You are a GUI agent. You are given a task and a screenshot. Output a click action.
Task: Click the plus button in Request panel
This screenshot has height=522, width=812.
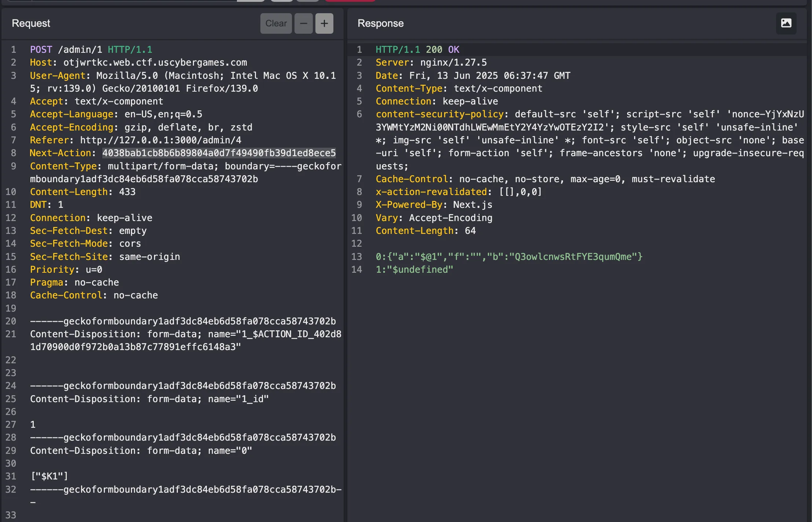pos(324,23)
